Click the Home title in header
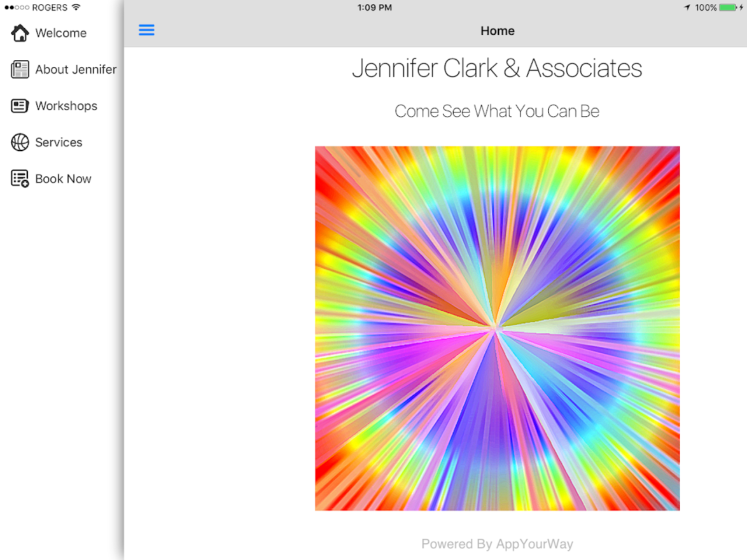 tap(497, 31)
